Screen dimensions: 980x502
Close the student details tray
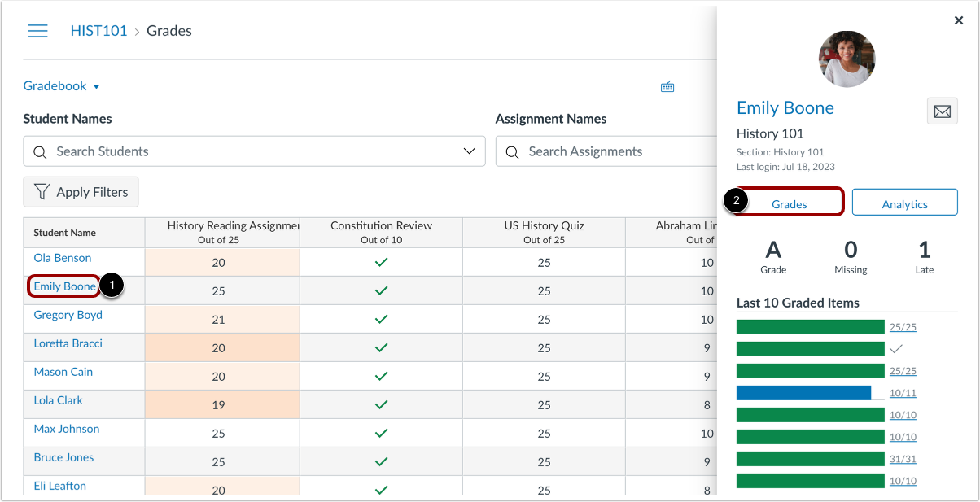click(x=958, y=20)
